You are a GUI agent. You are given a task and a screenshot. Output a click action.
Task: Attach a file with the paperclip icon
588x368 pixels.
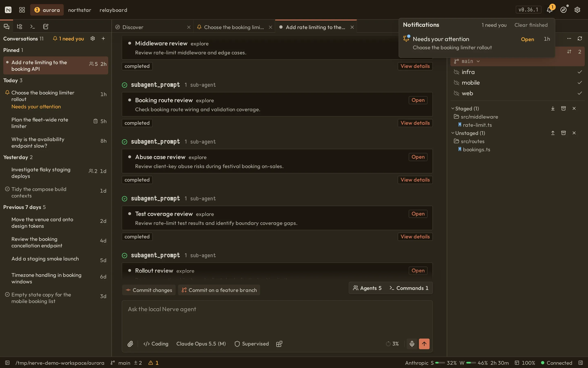130,344
